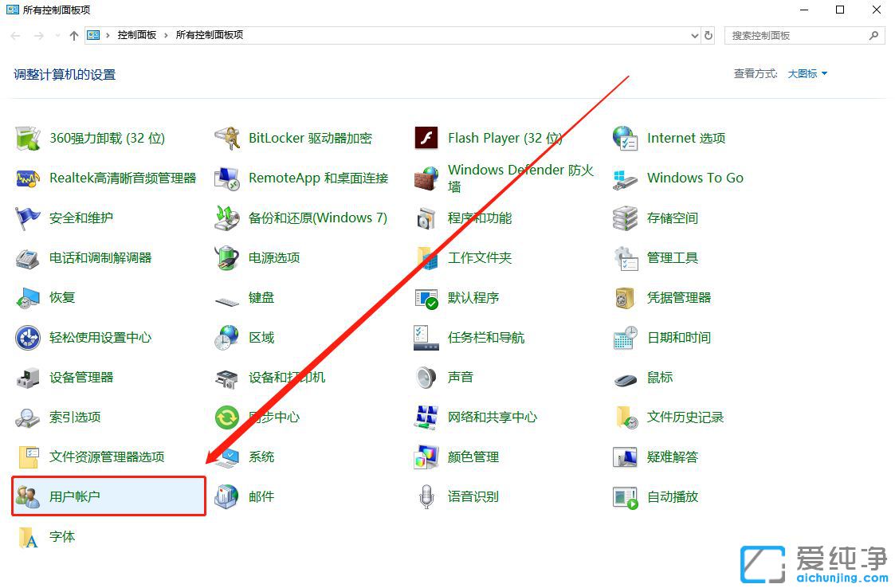The height and width of the screenshot is (588, 895).
Task: Open BitLocker 驱动器加密
Action: coord(311,137)
